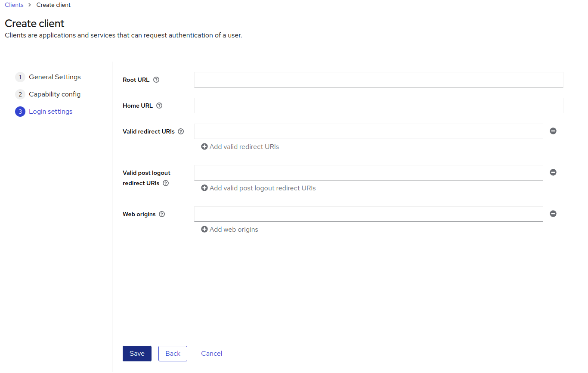588x373 pixels.
Task: View help for Valid redirect URIs
Action: 181,131
